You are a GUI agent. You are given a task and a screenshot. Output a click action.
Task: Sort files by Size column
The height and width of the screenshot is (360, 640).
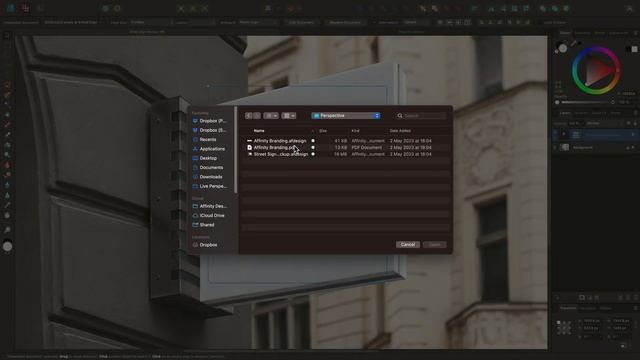point(323,131)
